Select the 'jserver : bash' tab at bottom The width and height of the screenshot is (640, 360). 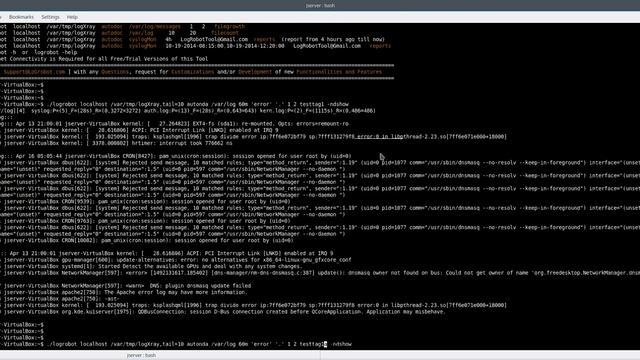tap(141, 355)
